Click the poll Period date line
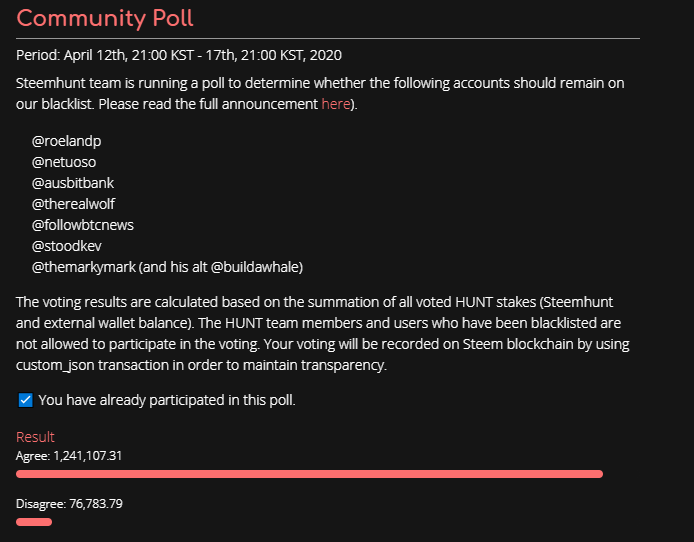The height and width of the screenshot is (542, 694). (x=179, y=54)
